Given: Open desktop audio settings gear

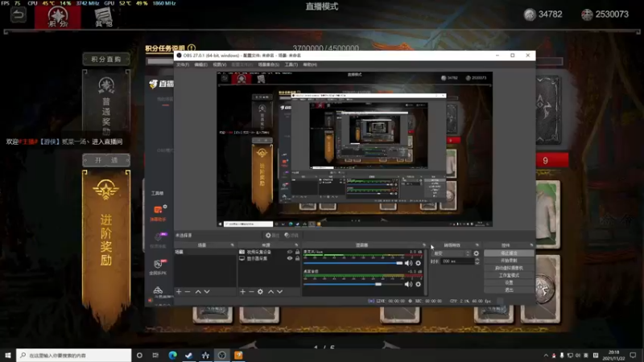Looking at the screenshot, I should (418, 284).
